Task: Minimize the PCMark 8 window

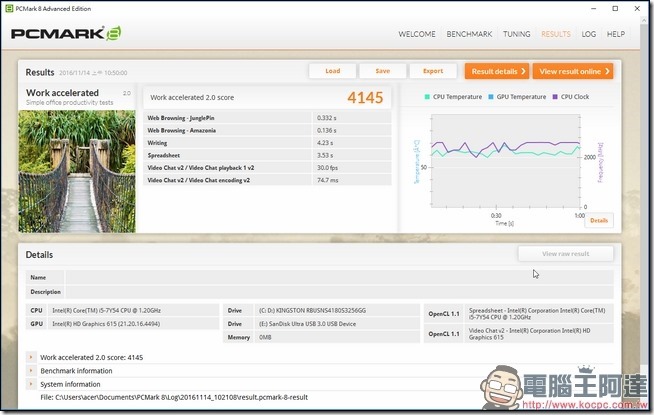Action: tap(594, 8)
